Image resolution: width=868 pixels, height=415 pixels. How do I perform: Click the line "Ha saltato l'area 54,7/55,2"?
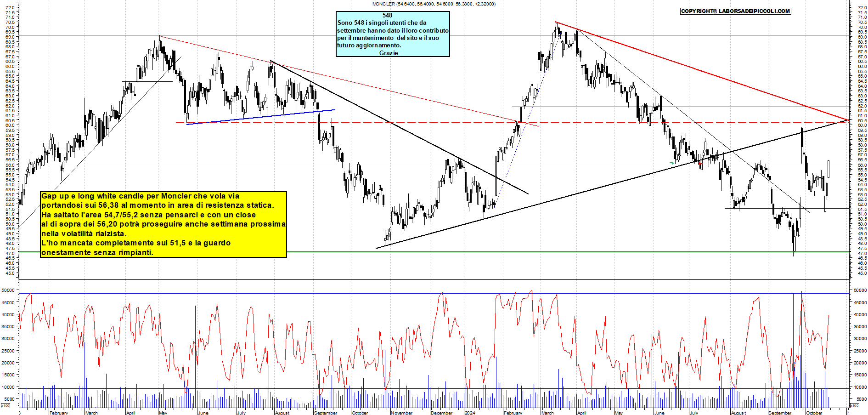(x=148, y=215)
